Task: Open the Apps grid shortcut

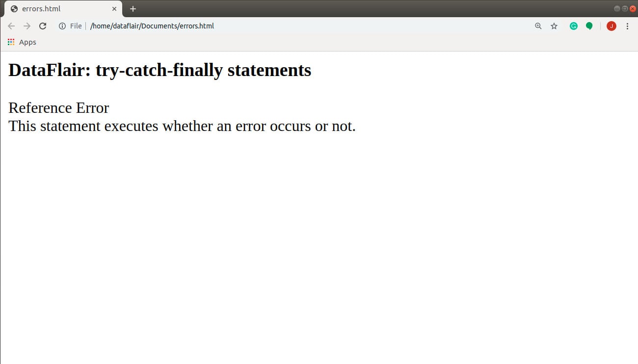Action: coord(11,42)
